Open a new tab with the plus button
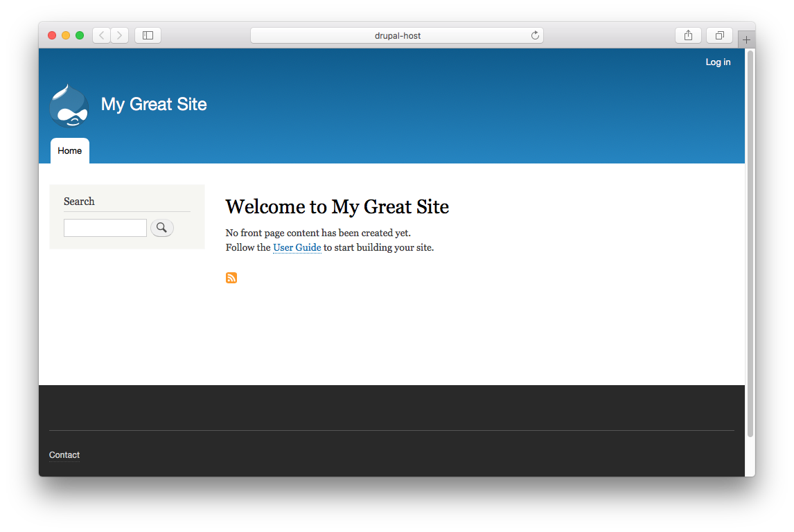 (x=746, y=39)
